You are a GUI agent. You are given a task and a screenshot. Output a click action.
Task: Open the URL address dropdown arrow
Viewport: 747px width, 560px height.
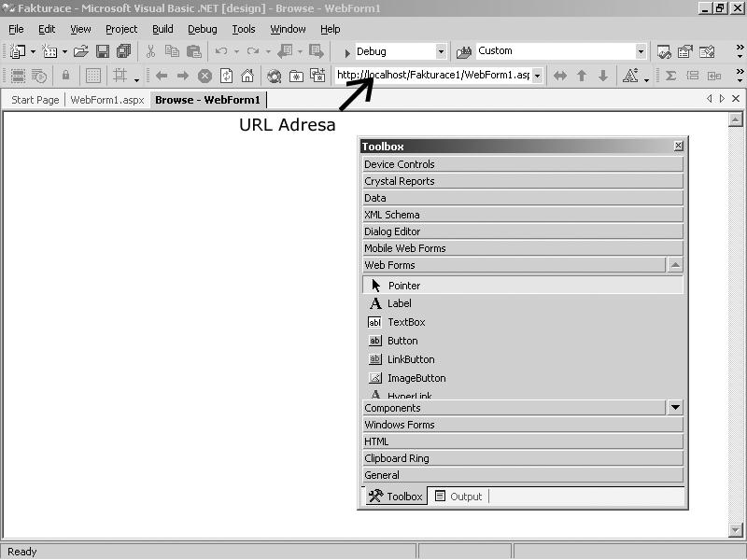coord(538,76)
